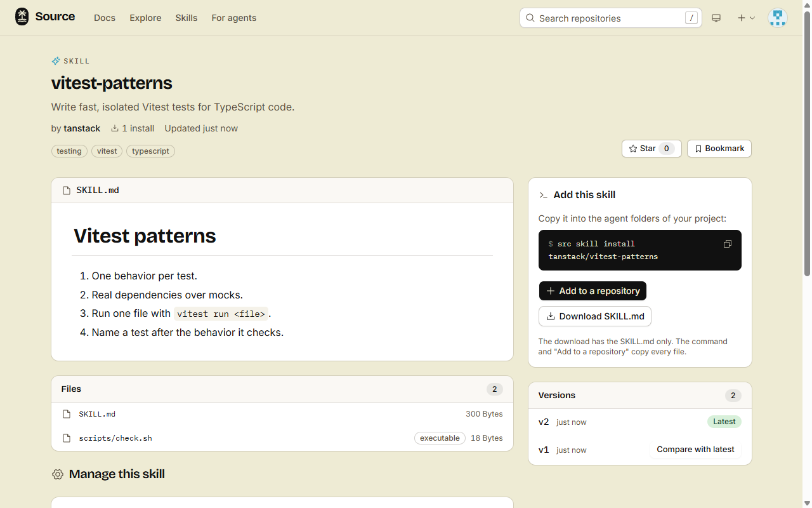This screenshot has width=812, height=508.
Task: Expand the plus create-new dropdown
Action: pos(746,18)
